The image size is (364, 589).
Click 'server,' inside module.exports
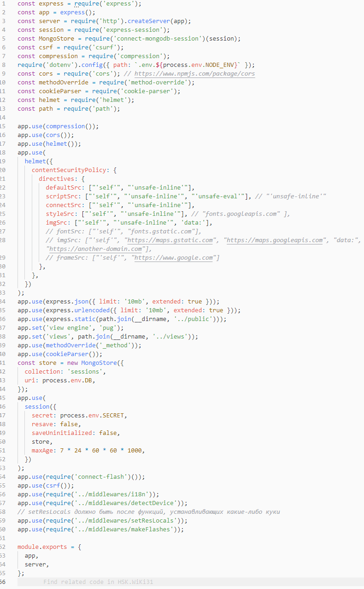point(37,564)
